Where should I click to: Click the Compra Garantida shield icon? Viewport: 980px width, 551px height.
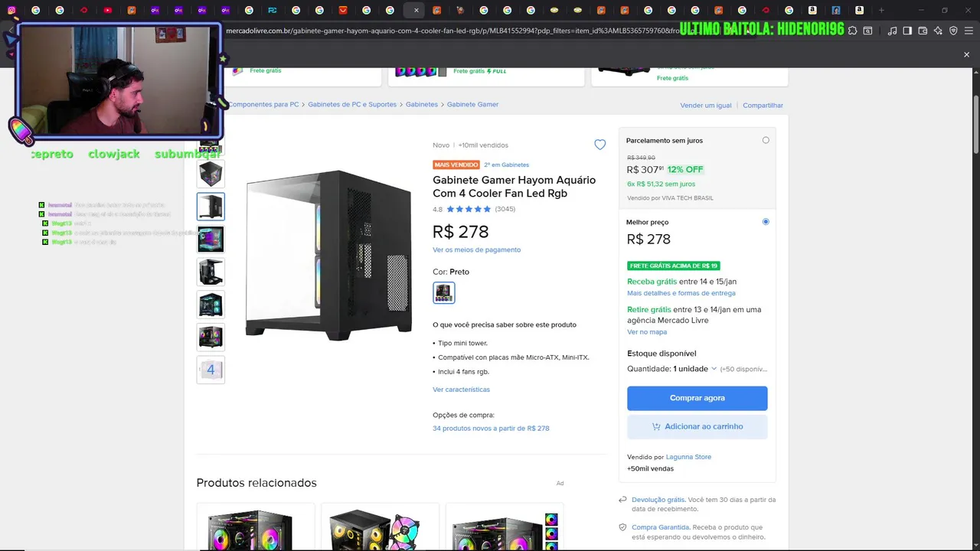coord(623,527)
